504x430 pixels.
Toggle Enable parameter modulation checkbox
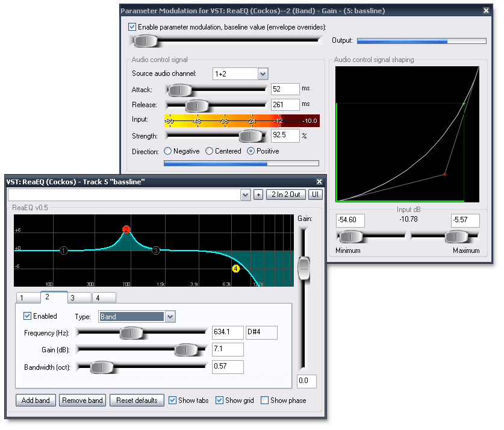pos(132,26)
